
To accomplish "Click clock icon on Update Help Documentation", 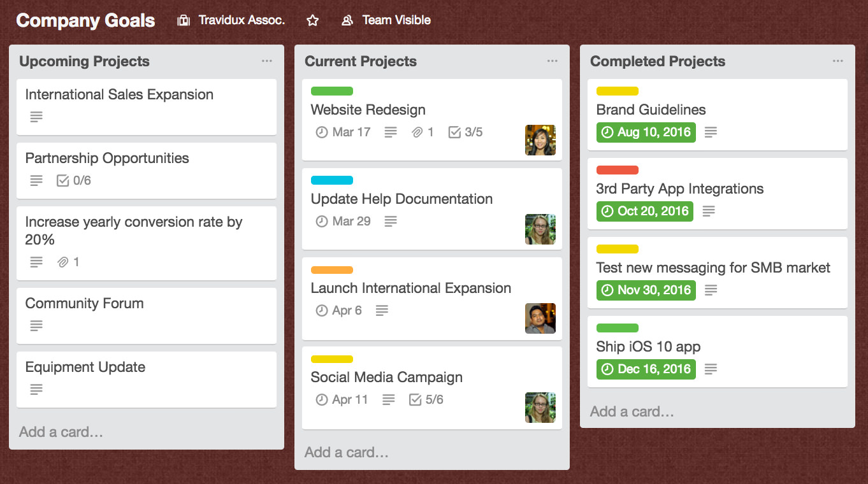I will (x=322, y=222).
